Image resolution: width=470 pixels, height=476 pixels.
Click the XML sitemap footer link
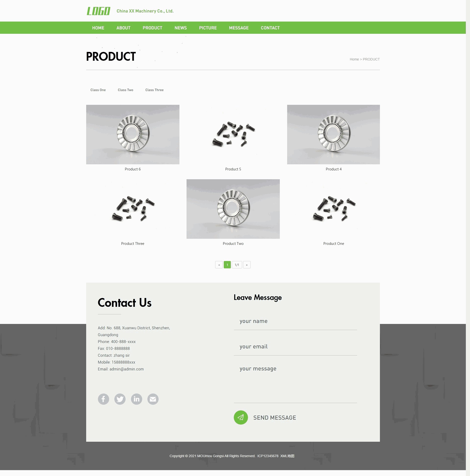(287, 456)
